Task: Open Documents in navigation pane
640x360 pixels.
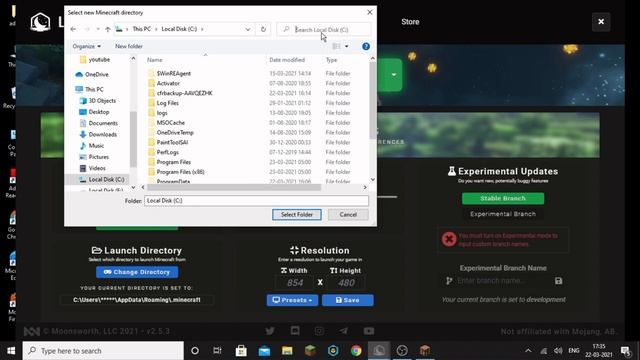Action: click(103, 123)
